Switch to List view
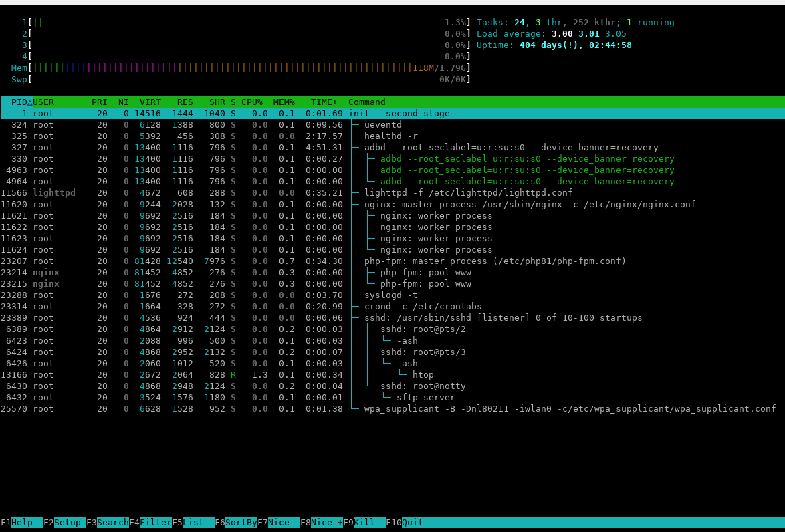Viewport: 785px width, 532px height. coord(193,523)
